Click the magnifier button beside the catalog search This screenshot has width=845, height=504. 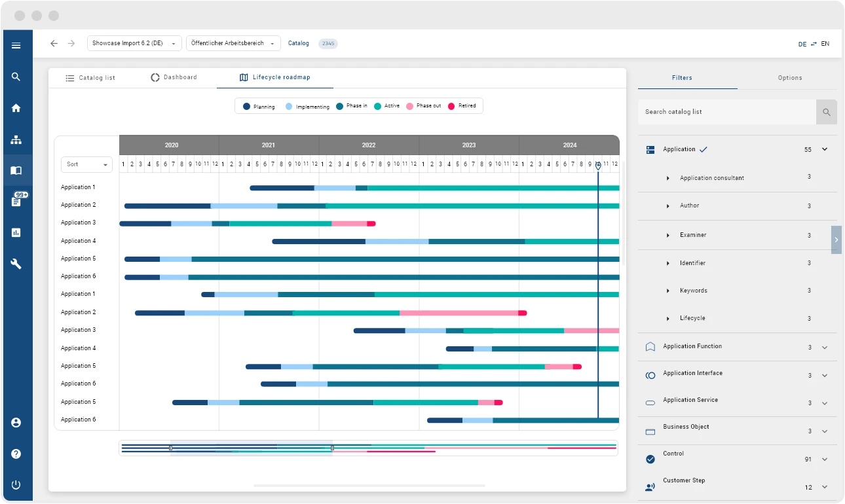coord(827,112)
